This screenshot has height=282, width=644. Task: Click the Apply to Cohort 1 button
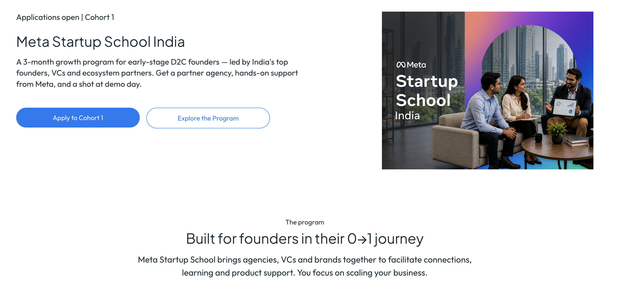(x=78, y=118)
